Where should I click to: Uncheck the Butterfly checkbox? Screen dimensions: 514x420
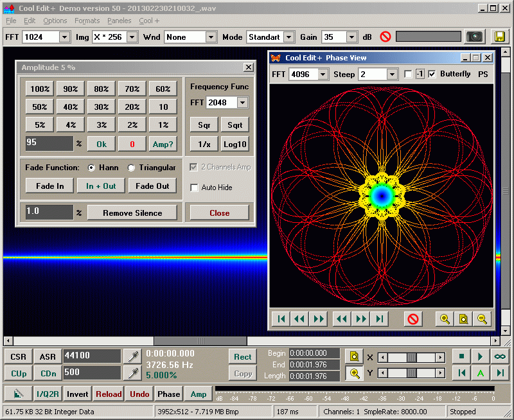point(432,74)
